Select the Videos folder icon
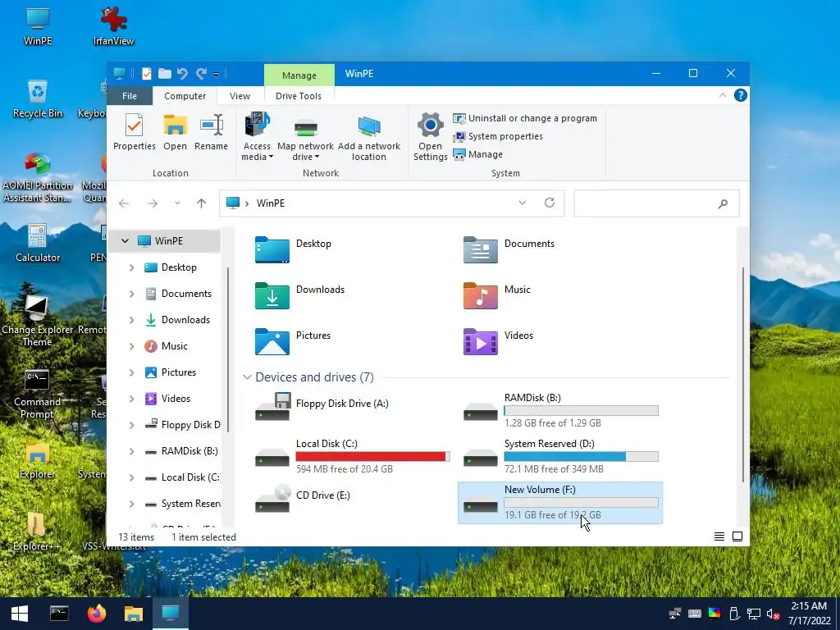The width and height of the screenshot is (840, 630). pos(481,342)
